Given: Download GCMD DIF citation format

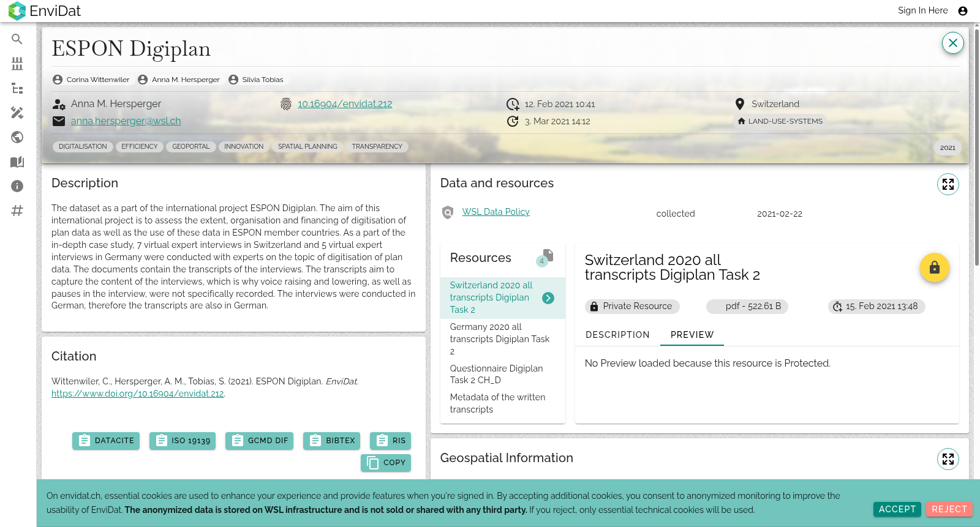Looking at the screenshot, I should click(x=259, y=441).
